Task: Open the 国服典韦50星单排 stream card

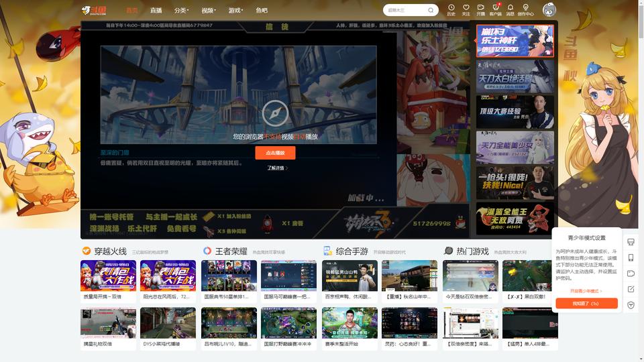Action: [229, 281]
